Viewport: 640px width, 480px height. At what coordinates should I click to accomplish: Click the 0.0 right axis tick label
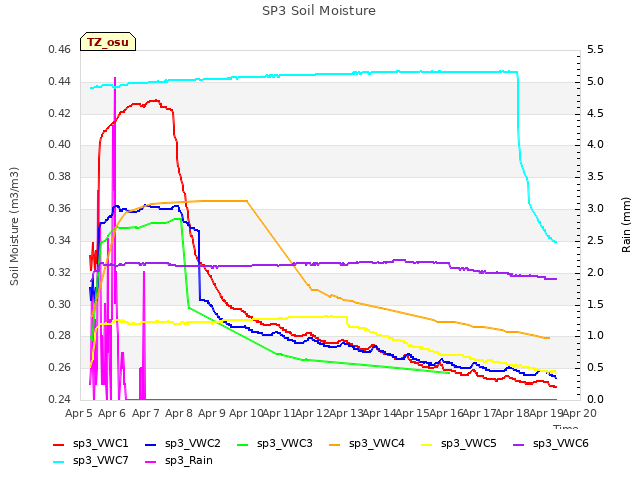[595, 399]
